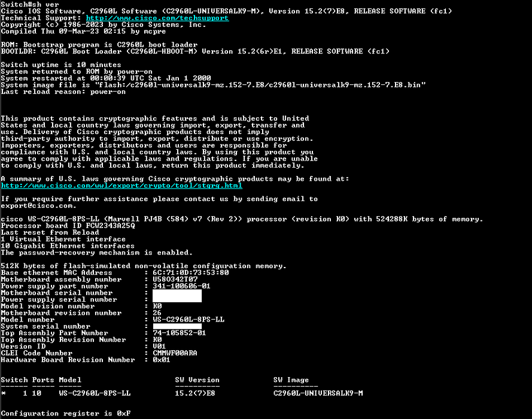Click the 'SW Version' column header

click(197, 380)
